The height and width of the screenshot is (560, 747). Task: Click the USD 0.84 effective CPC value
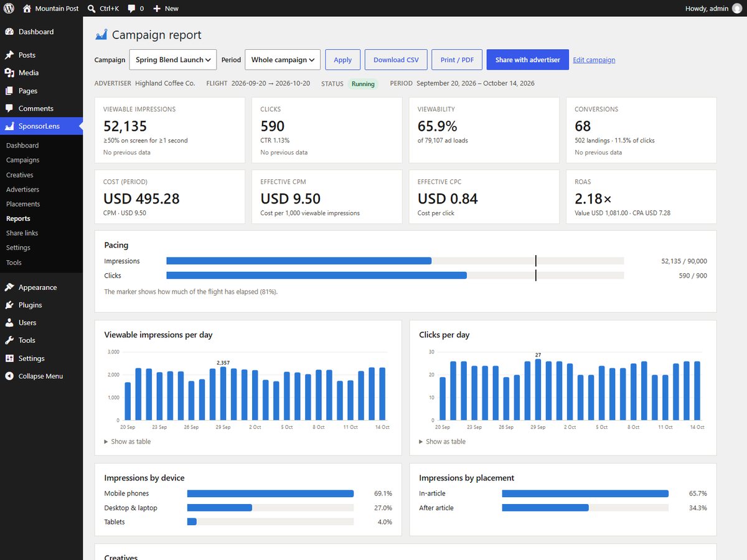(x=448, y=198)
